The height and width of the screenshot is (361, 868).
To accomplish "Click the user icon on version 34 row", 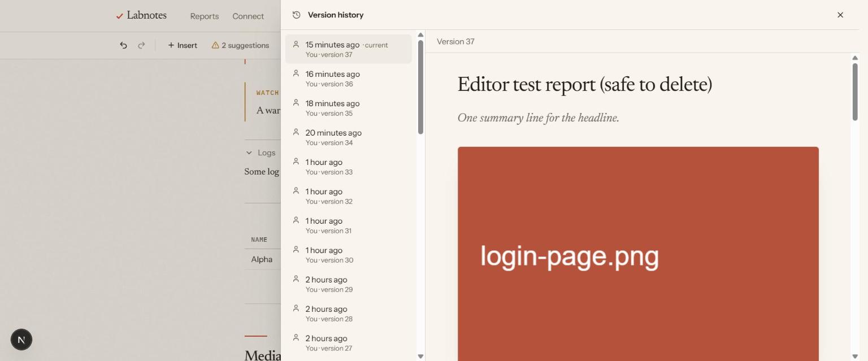I will (x=296, y=132).
